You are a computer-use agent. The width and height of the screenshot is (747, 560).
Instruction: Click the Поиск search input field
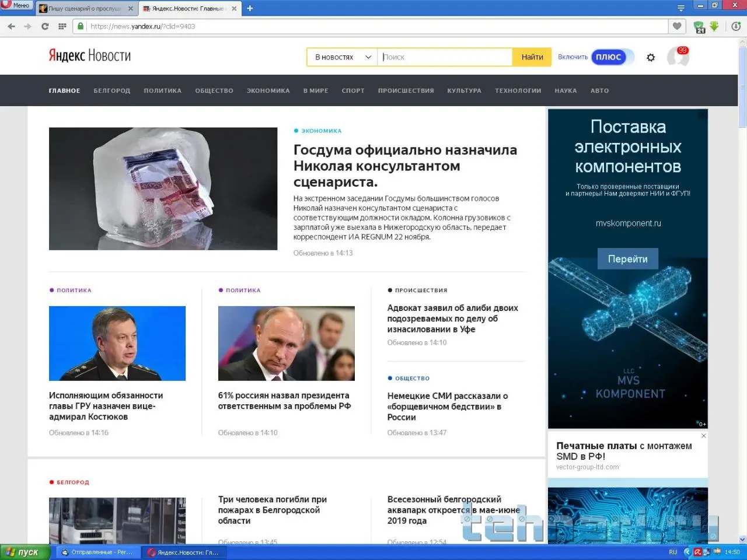(445, 57)
